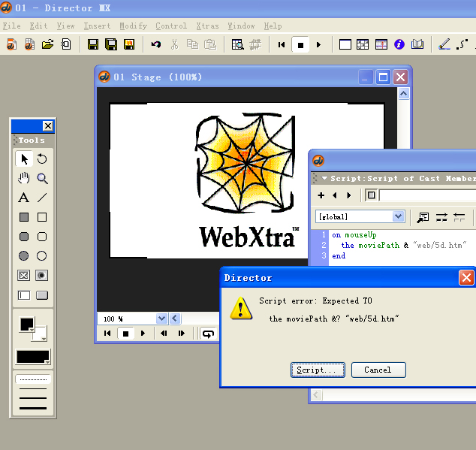Screen dimensions: 476x450
Task: Select the Field tool
Action: [24, 295]
